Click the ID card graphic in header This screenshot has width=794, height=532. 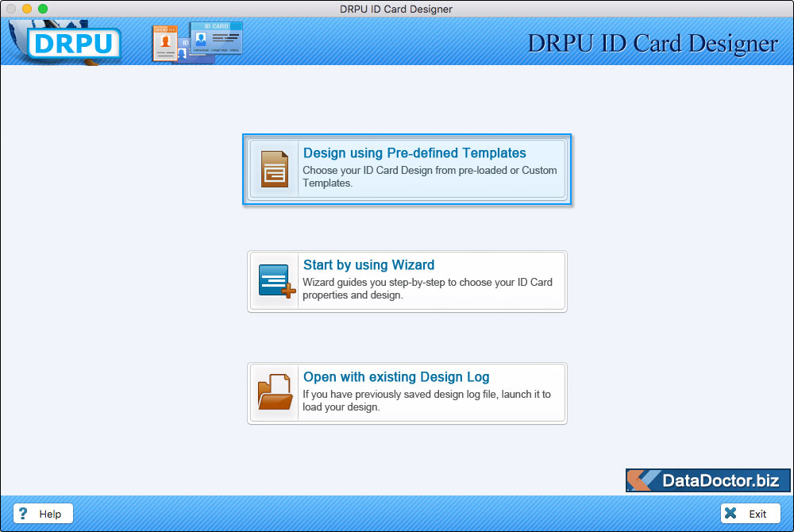(198, 43)
